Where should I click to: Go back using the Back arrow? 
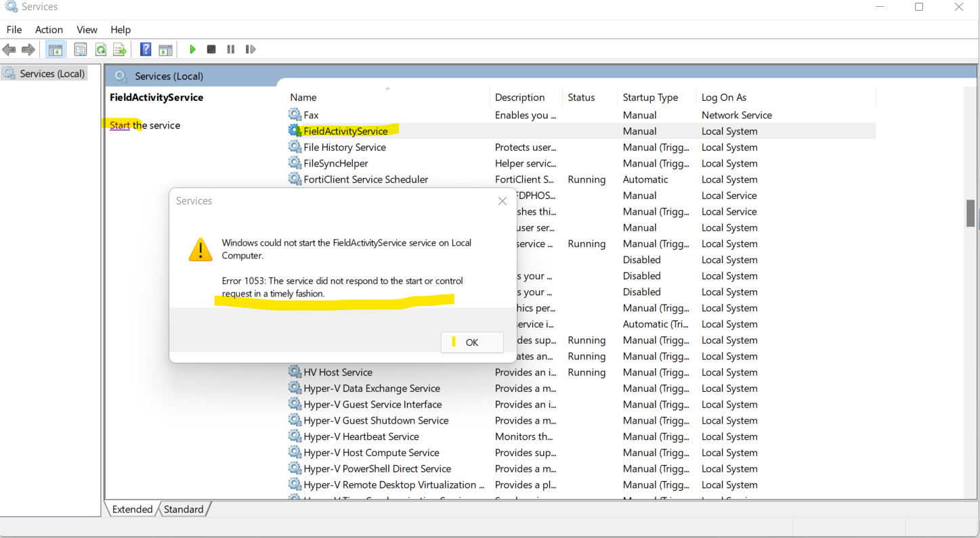[x=9, y=49]
